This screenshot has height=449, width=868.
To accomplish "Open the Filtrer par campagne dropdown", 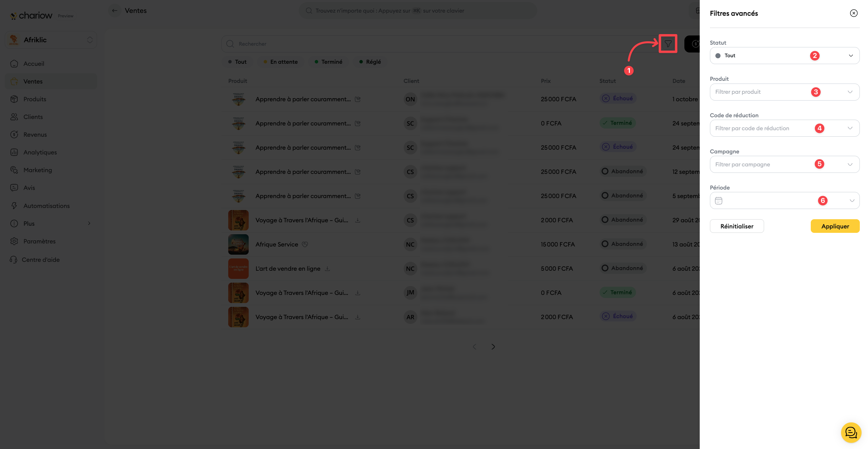I will (784, 164).
